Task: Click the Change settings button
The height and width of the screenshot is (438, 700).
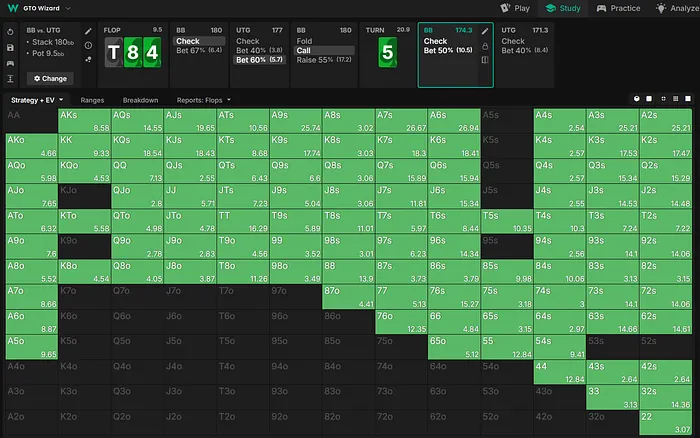Action: coord(48,78)
